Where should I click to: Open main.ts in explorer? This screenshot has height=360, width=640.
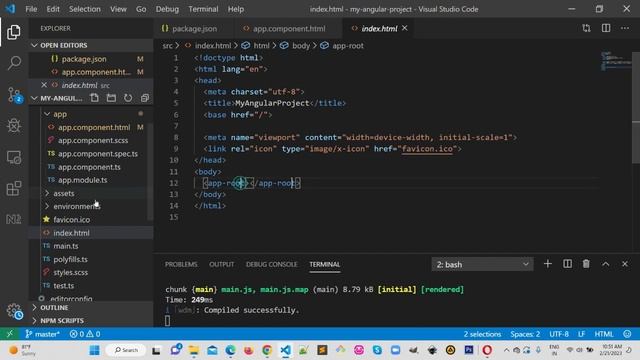(66, 246)
